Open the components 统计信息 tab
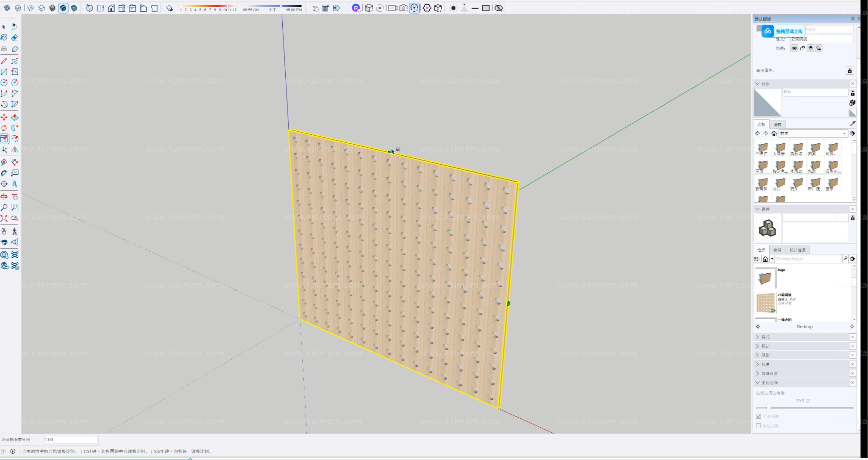This screenshot has width=868, height=460. 797,250
